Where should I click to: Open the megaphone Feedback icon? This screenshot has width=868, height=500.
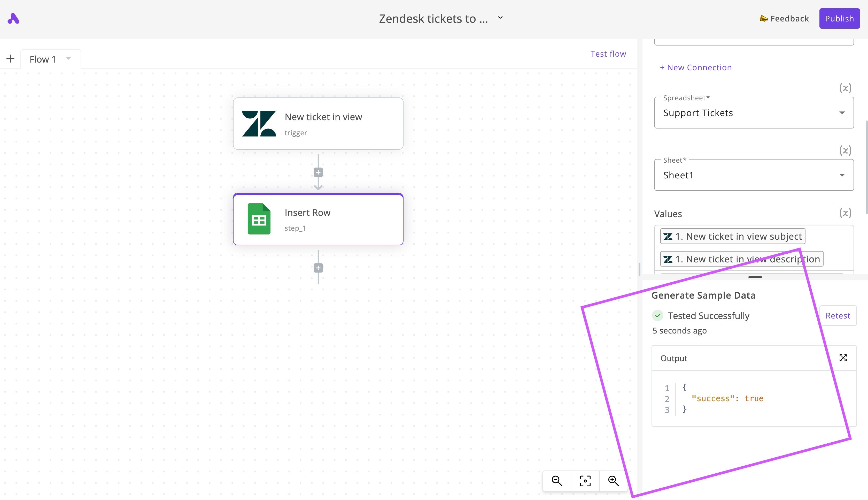pyautogui.click(x=763, y=19)
